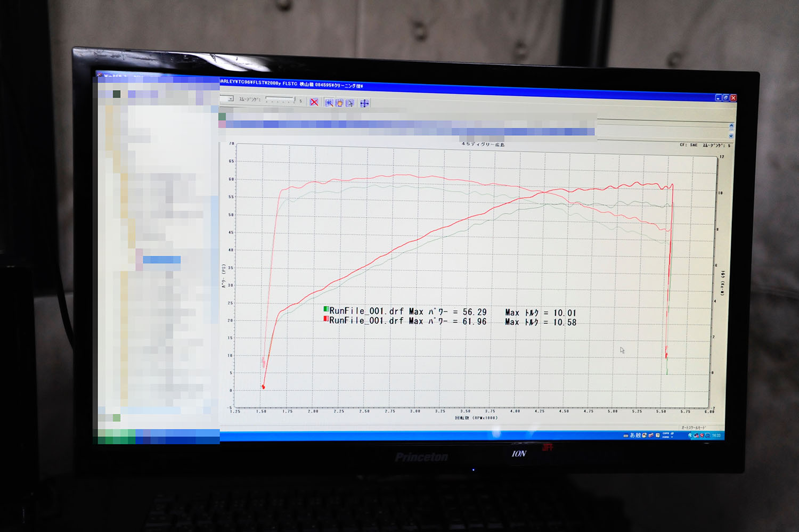Click the green RunFile_001.drf legend swatch
Viewport: 799px width, 532px height.
click(x=326, y=309)
